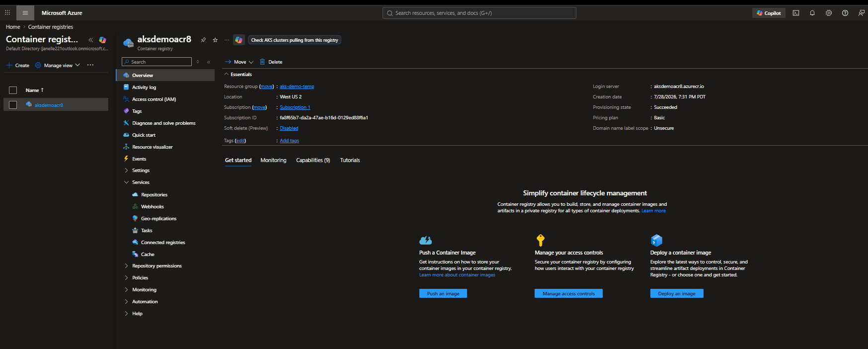Open the Move dropdown
The width and height of the screenshot is (868, 349).
(x=239, y=62)
